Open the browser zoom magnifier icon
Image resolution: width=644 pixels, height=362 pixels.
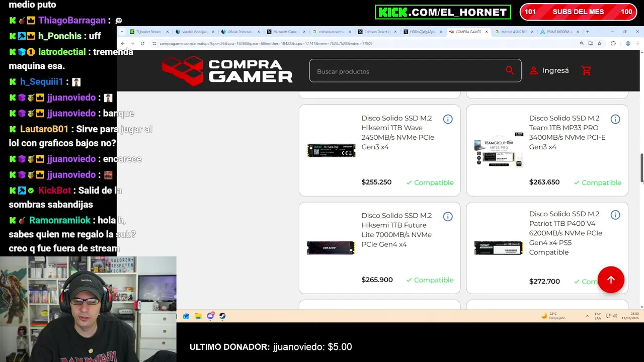(x=582, y=44)
